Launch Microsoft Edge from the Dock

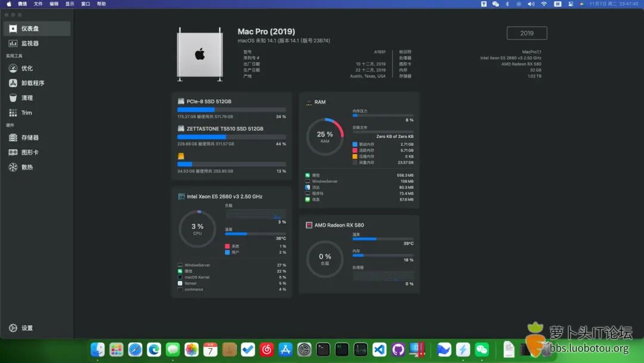tap(154, 350)
